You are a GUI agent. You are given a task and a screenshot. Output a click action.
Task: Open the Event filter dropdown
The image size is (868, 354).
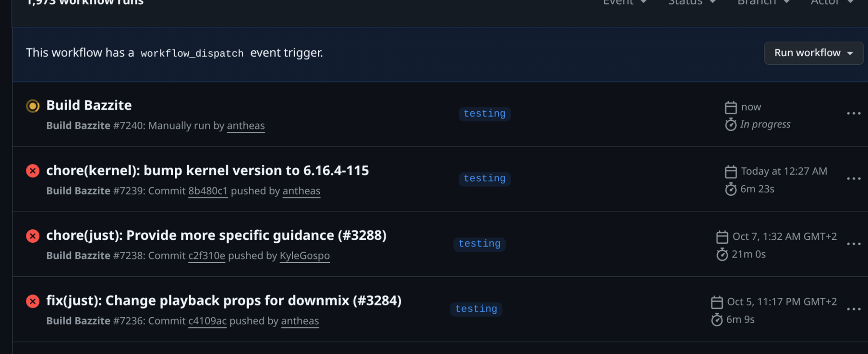point(625,3)
